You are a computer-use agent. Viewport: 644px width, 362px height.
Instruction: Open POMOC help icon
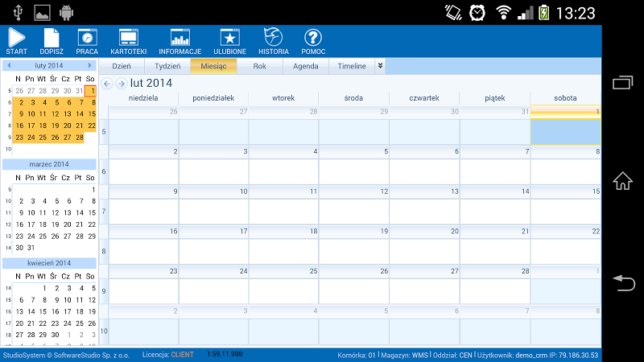[x=313, y=41]
